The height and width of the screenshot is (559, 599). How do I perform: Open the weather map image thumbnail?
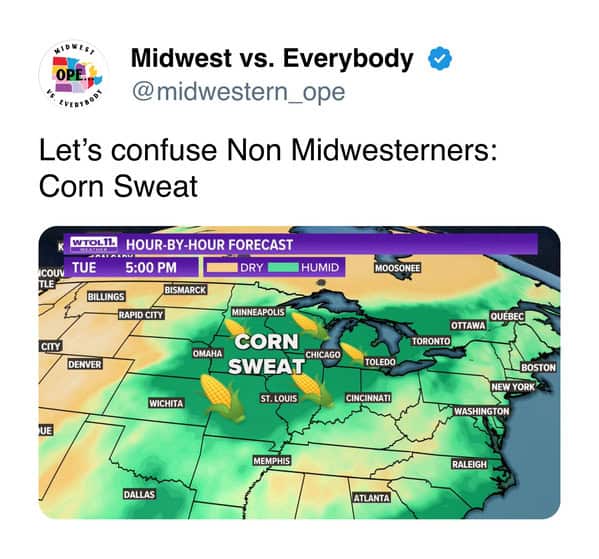(300, 373)
